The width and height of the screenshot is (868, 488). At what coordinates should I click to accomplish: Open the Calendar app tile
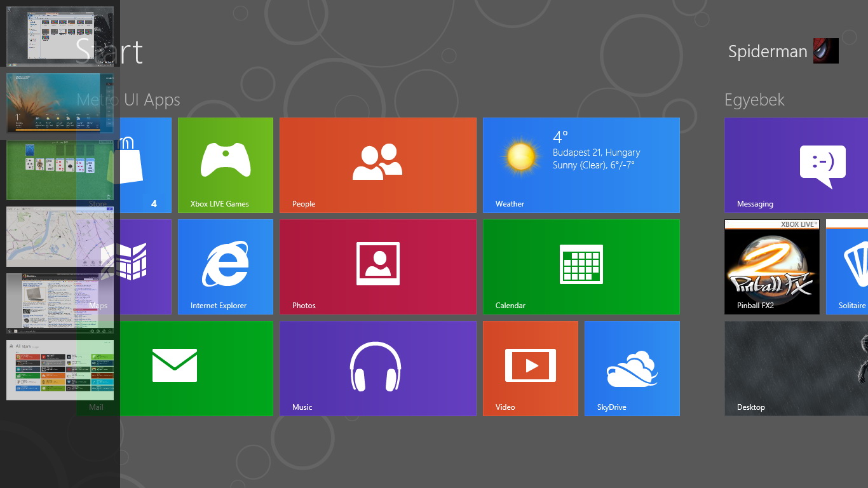pos(581,267)
